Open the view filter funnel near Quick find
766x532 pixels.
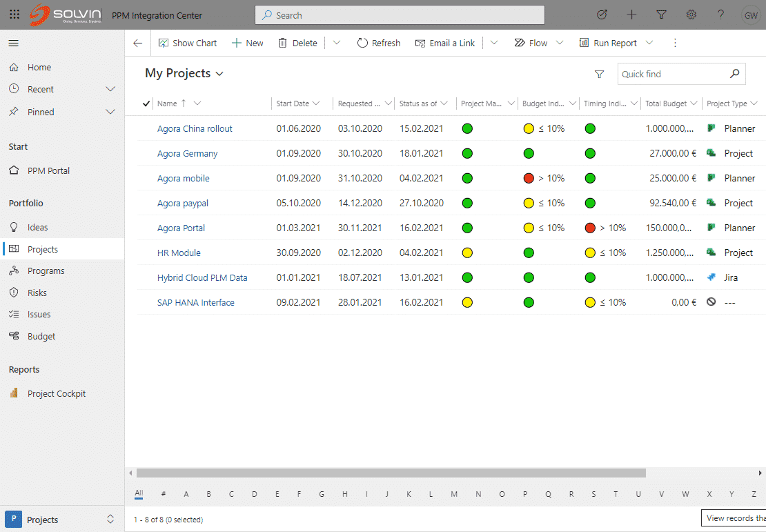(600, 75)
